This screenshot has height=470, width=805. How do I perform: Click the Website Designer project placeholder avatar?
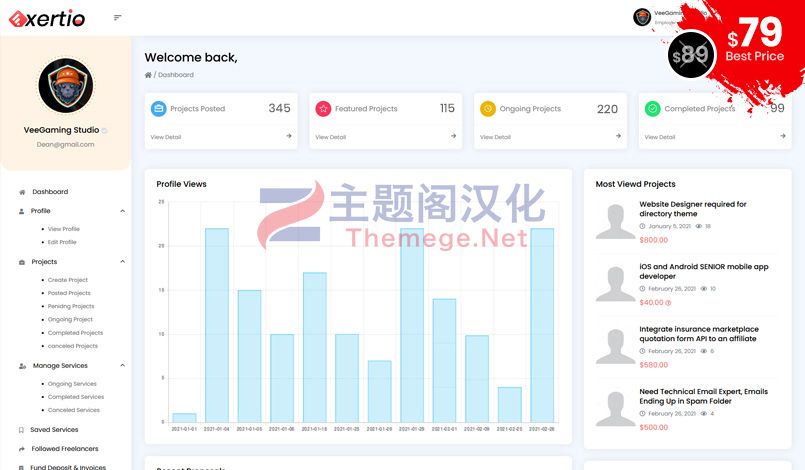coord(615,221)
